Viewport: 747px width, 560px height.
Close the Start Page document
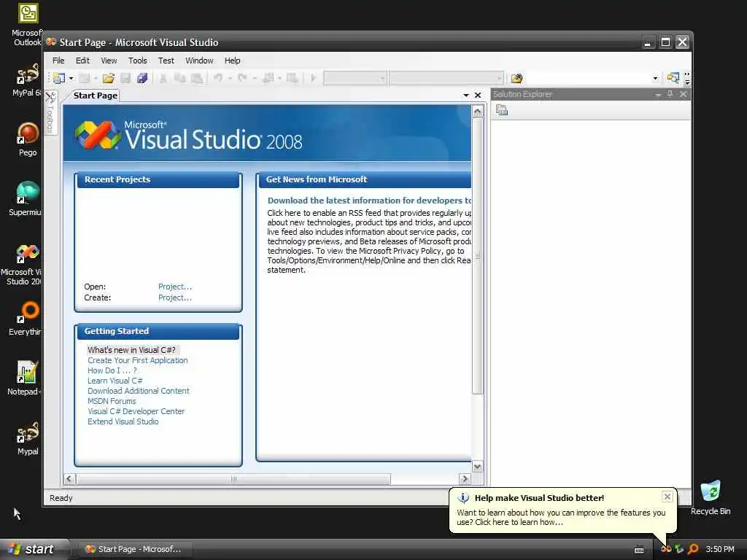point(478,96)
